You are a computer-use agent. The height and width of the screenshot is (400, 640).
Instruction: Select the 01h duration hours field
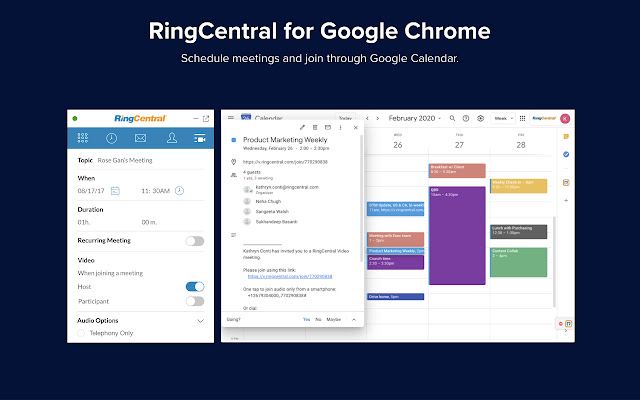tap(84, 222)
